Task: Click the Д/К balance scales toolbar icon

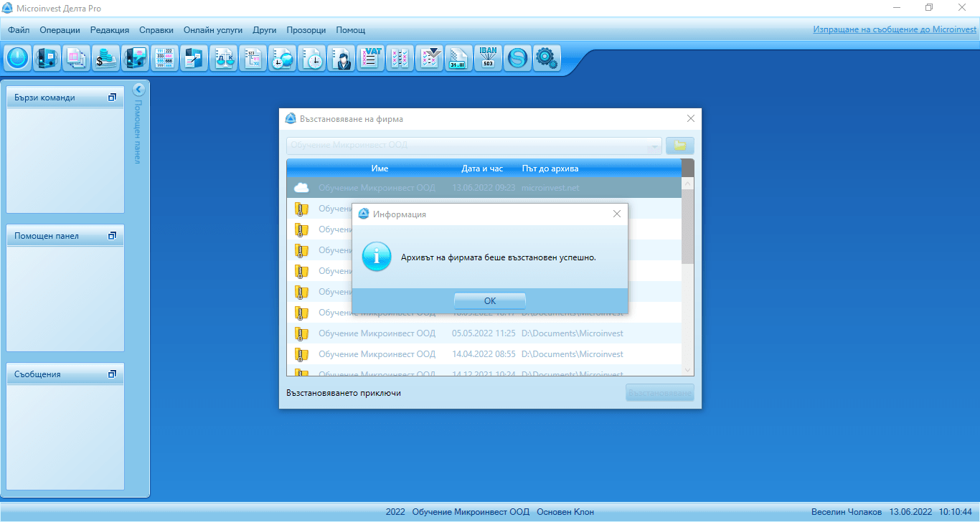Action: [224, 58]
